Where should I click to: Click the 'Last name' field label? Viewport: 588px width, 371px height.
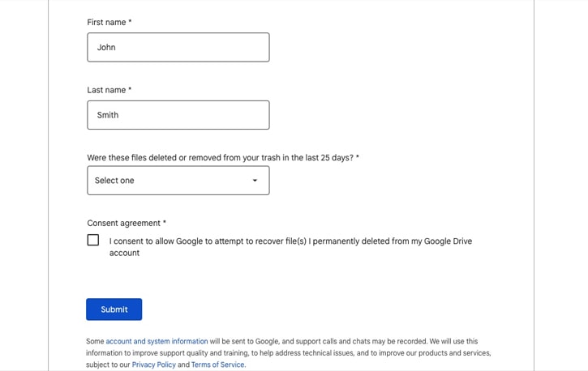coord(106,90)
